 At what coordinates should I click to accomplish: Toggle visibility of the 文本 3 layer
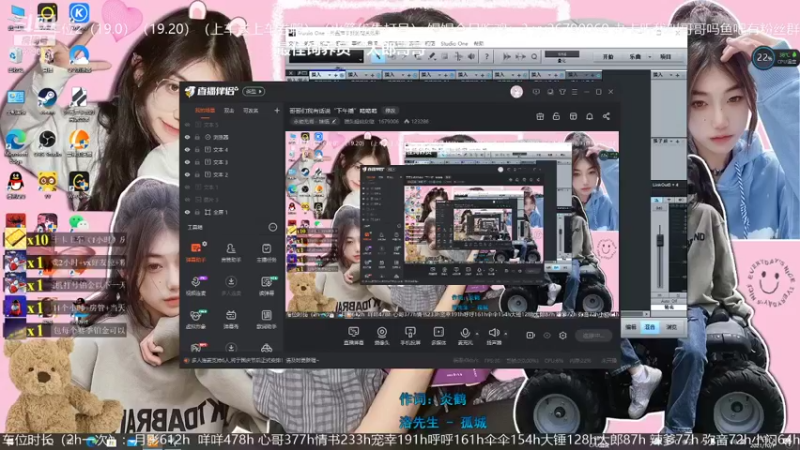(187, 162)
